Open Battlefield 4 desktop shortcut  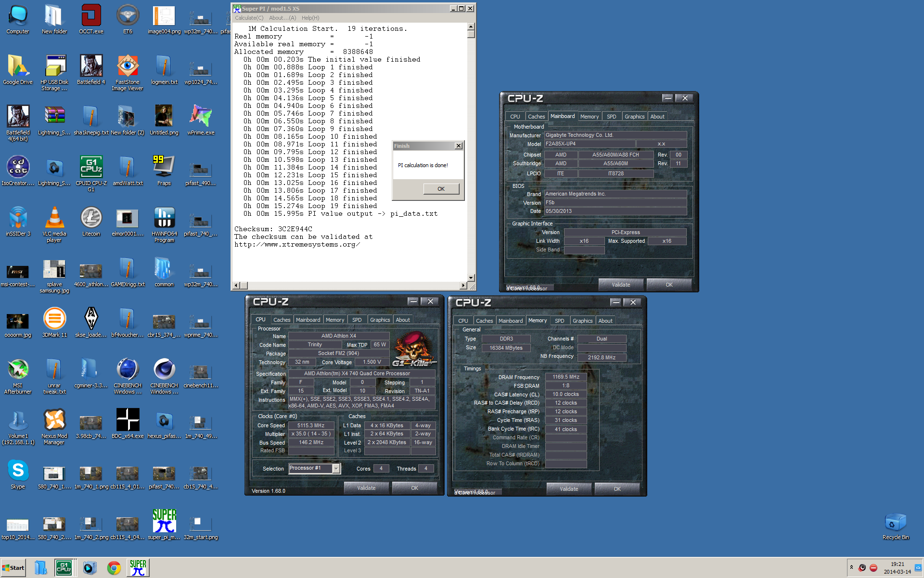tap(91, 70)
